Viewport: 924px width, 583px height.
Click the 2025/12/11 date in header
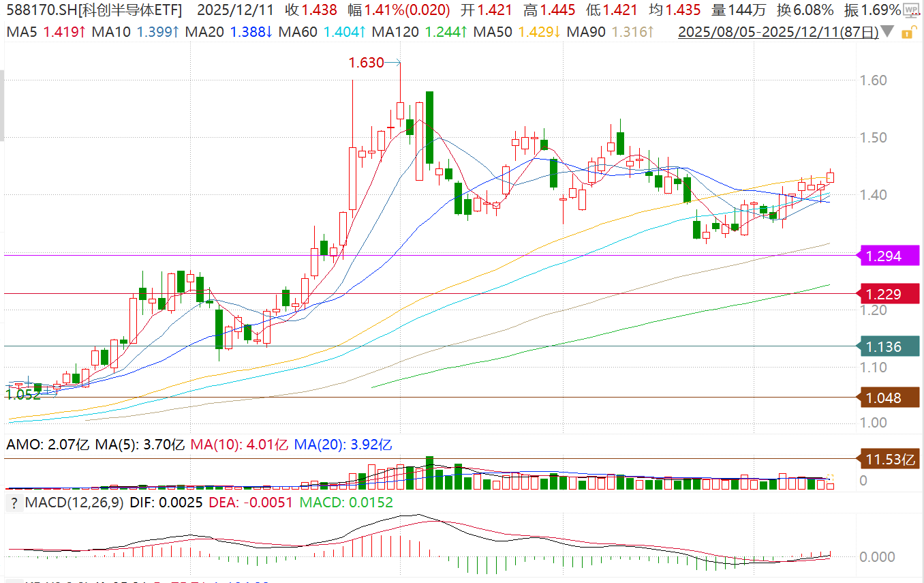236,10
